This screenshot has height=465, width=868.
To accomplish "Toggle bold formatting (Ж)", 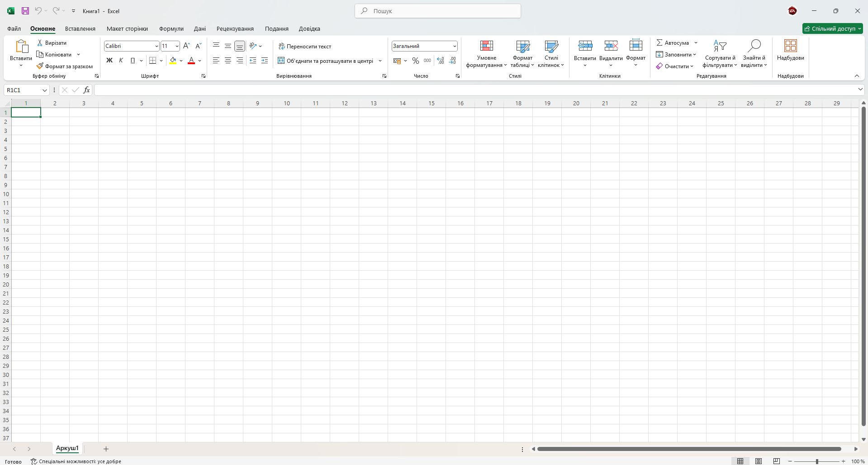I will click(x=109, y=61).
